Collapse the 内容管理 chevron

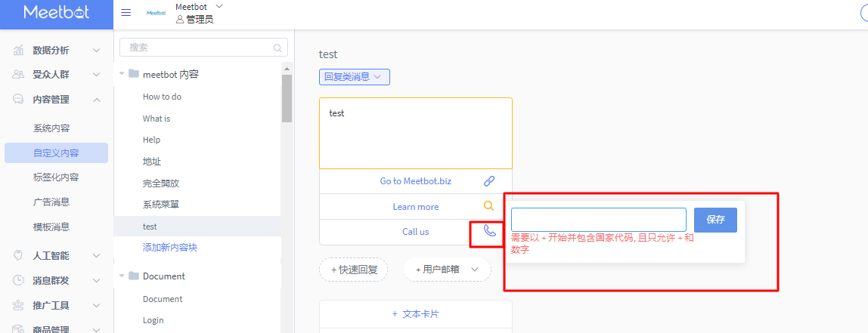pyautogui.click(x=96, y=100)
